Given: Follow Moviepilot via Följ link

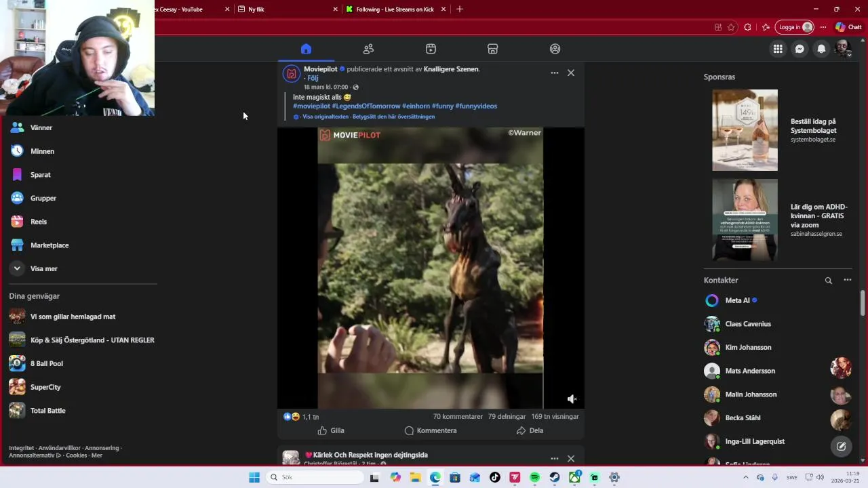Looking at the screenshot, I should (313, 78).
